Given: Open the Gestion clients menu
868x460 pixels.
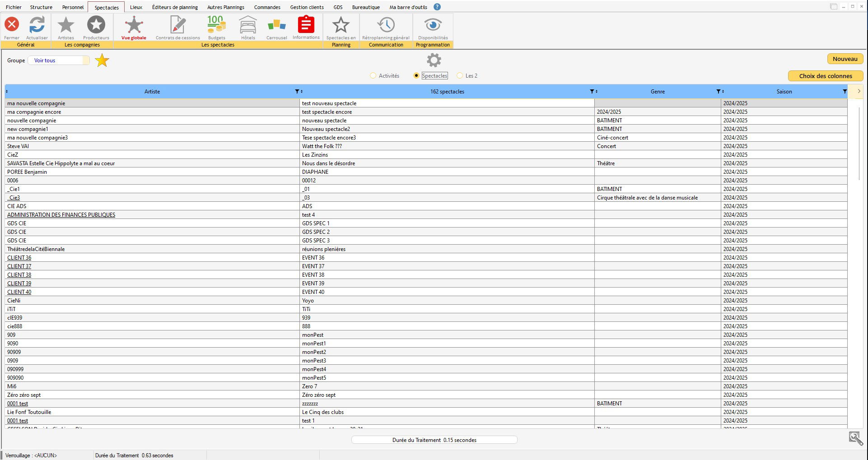Looking at the screenshot, I should tap(307, 7).
